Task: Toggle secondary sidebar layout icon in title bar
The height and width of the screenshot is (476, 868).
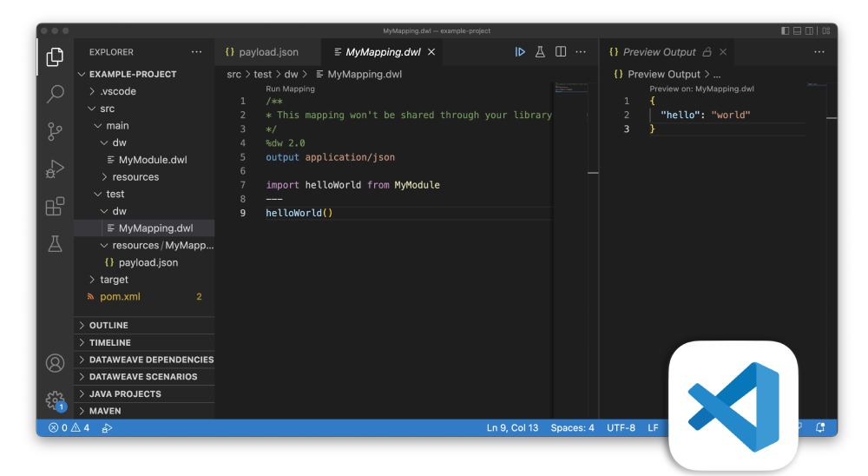Action: tap(809, 31)
